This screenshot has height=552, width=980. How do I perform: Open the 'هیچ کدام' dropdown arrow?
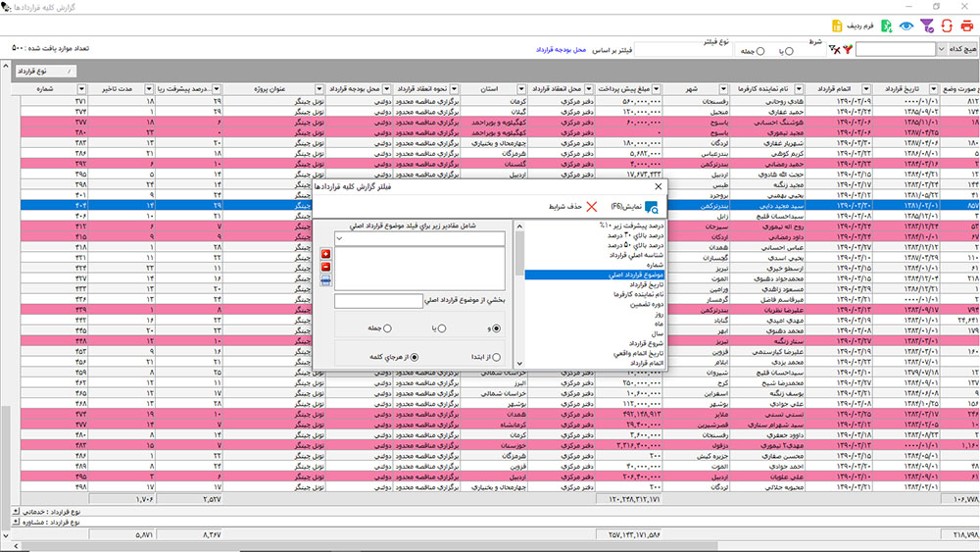(941, 49)
